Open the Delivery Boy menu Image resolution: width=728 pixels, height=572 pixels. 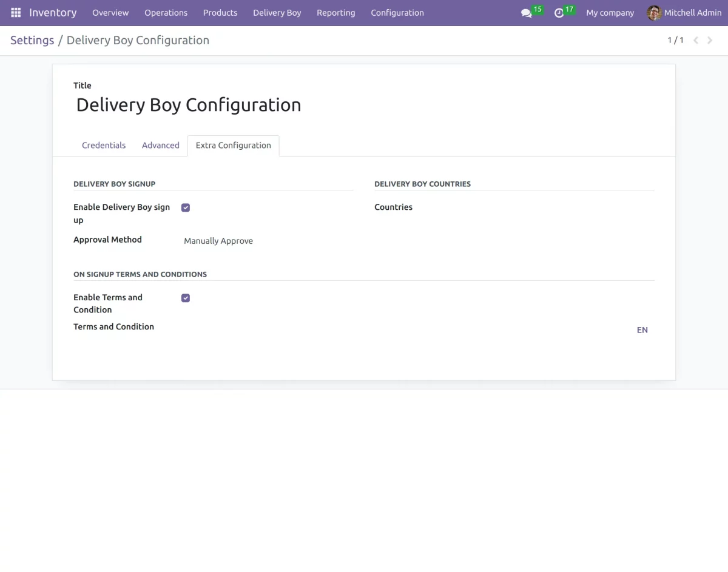point(277,13)
